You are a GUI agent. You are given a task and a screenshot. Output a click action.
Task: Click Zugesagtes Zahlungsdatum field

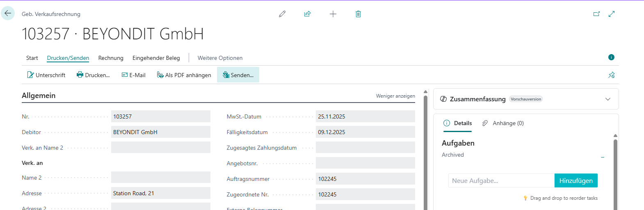(x=365, y=148)
